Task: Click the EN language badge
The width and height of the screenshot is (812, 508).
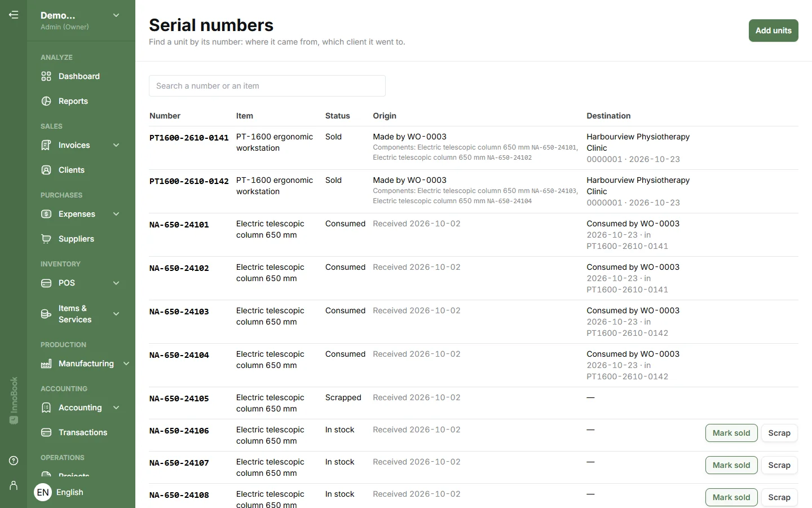Action: [x=43, y=492]
